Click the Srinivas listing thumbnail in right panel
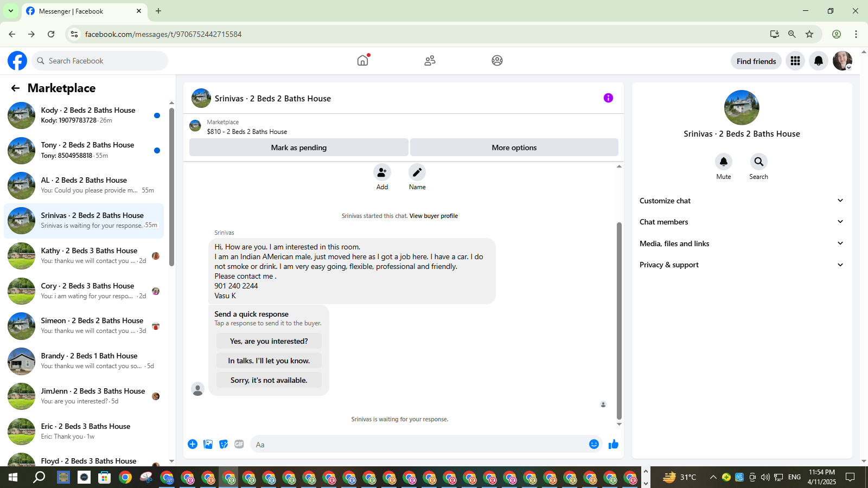The image size is (868, 488). (x=742, y=107)
